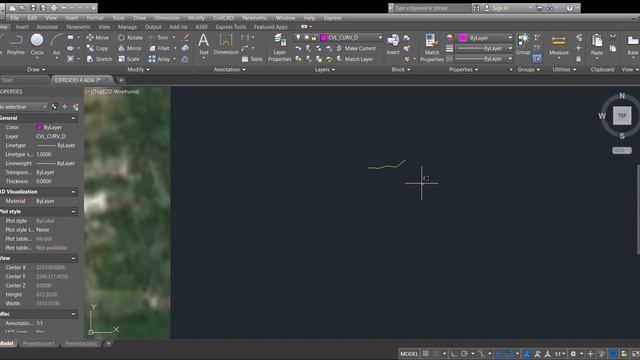640x360 pixels.
Task: Toggle the workspace switching gear in the status bar
Action: 573,353
